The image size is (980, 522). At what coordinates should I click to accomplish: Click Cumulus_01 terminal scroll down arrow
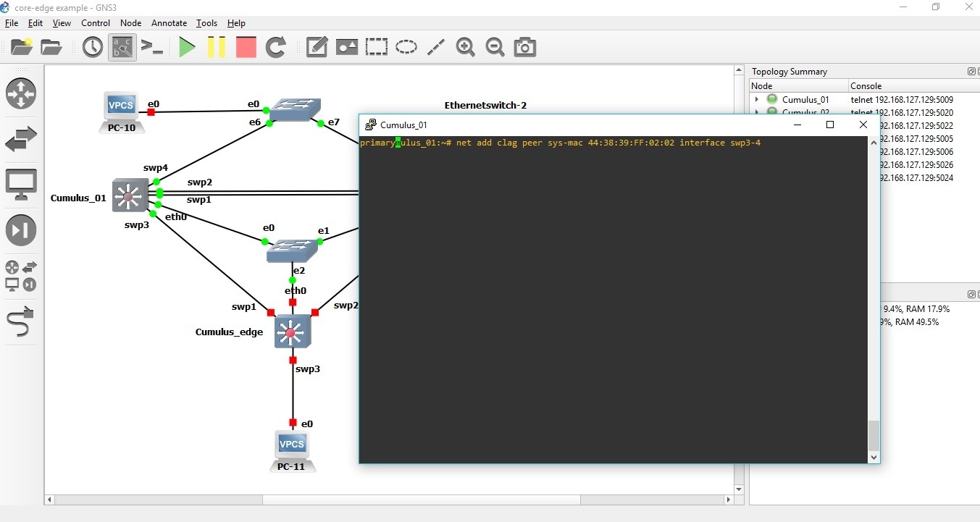[874, 457]
